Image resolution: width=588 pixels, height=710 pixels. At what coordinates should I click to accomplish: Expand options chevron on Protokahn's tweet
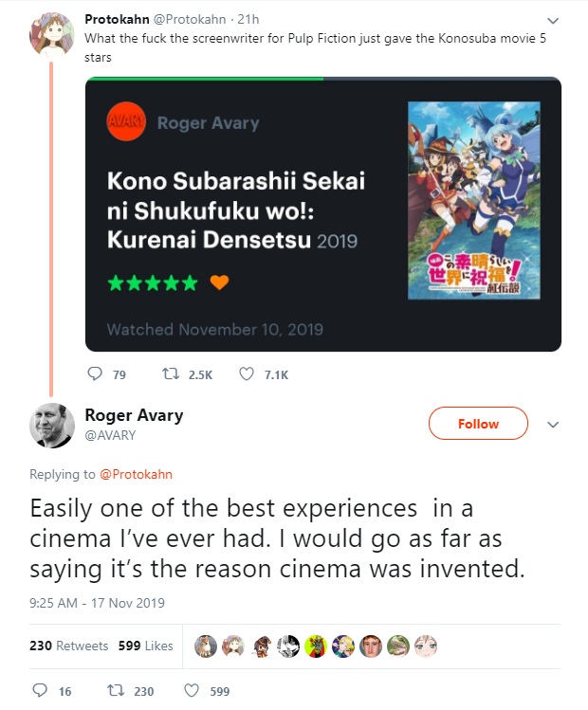point(555,20)
